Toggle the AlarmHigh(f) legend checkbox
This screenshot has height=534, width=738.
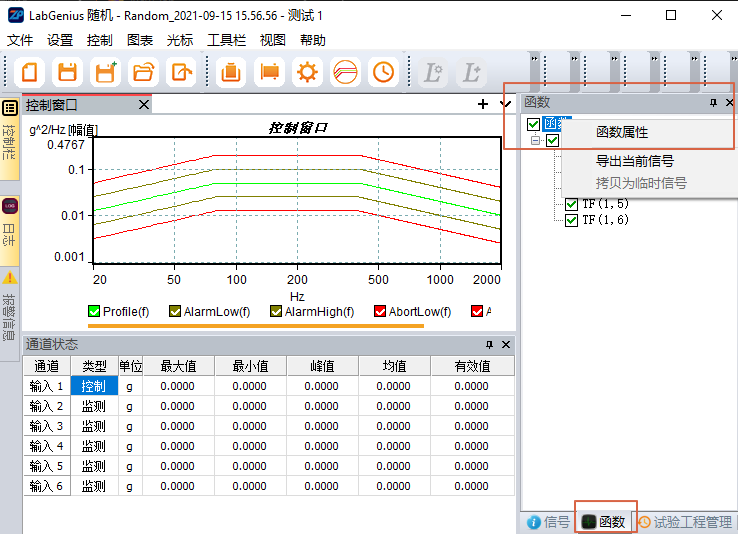276,311
